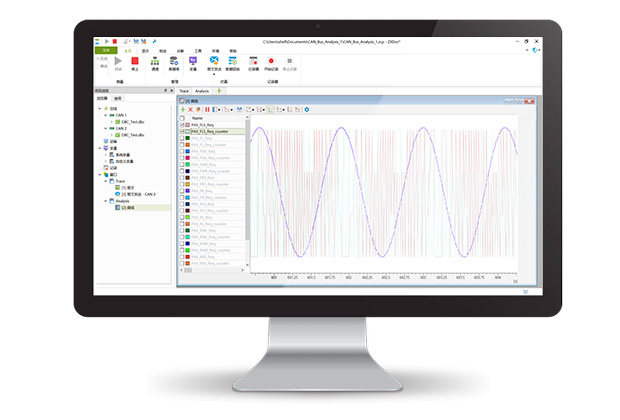Uncheck the PAS_FLS_Req_counter signal checkbox
This screenshot has width=620, height=420.
pos(181,131)
